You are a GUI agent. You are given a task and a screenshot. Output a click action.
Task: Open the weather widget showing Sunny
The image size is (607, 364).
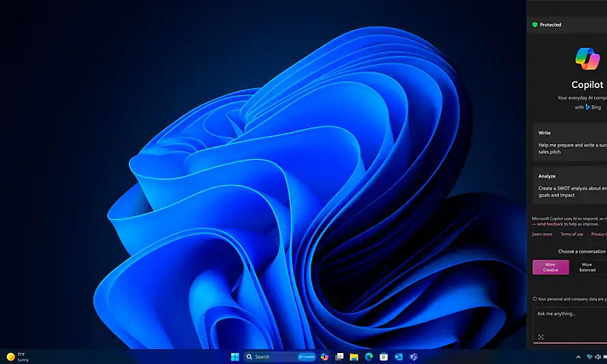point(18,356)
